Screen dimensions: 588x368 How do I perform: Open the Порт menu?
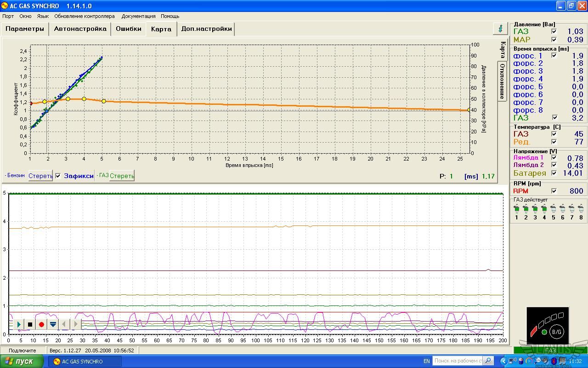pos(8,16)
